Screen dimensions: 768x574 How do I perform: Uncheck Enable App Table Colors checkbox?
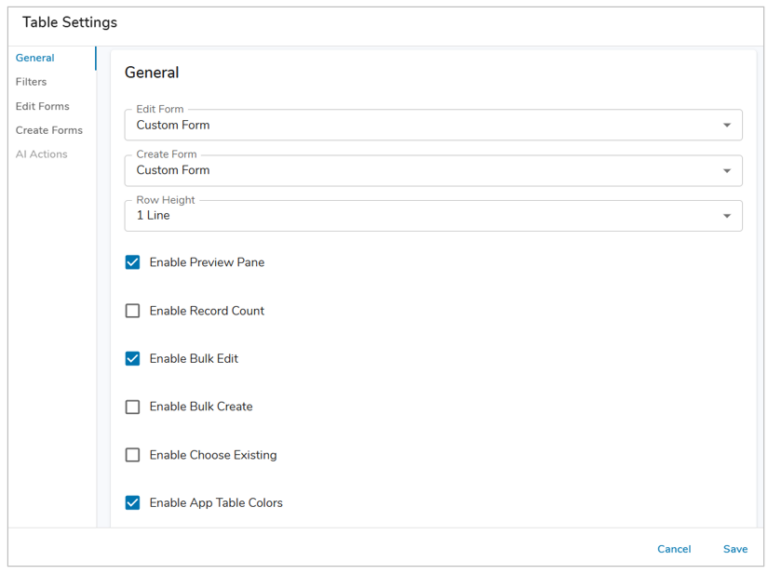click(x=132, y=502)
